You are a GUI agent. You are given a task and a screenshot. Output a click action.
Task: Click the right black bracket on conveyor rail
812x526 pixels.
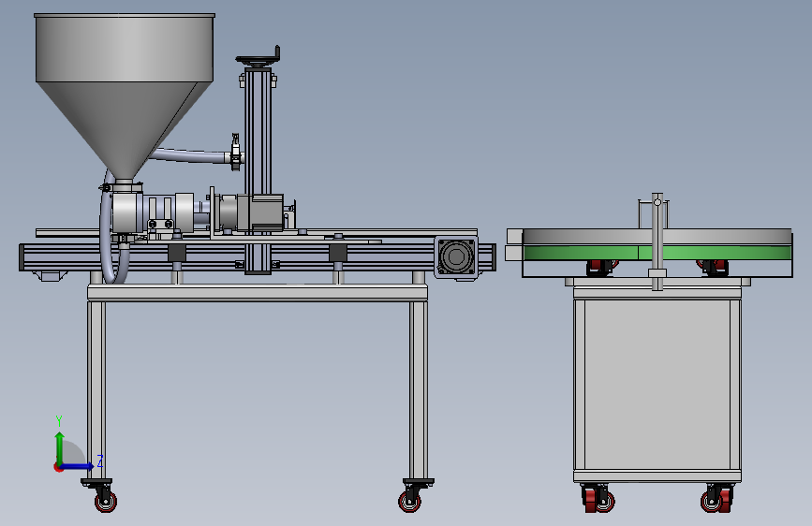click(338, 253)
